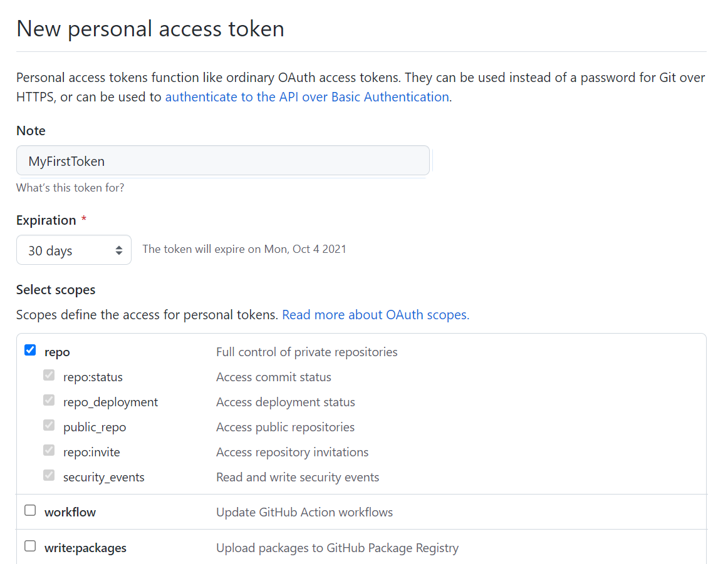
Task: Click the workflow scope label
Action: click(x=70, y=513)
